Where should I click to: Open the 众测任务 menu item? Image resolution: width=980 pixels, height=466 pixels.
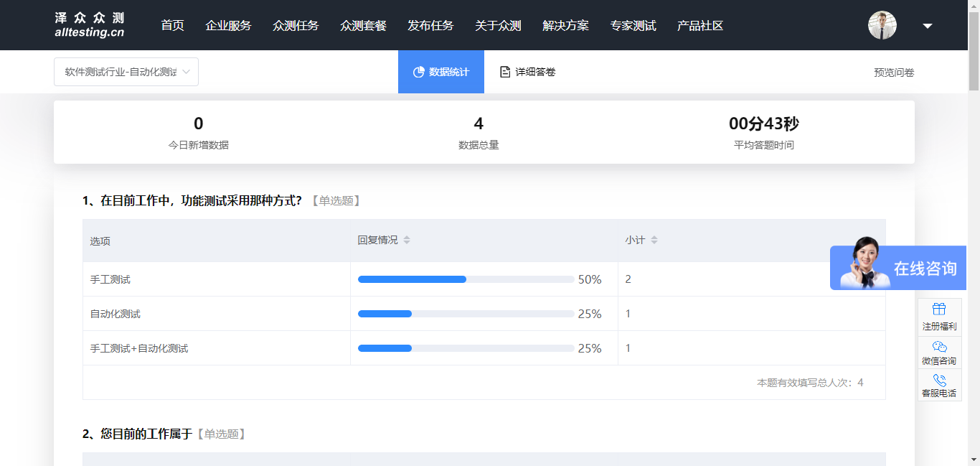pyautogui.click(x=296, y=25)
